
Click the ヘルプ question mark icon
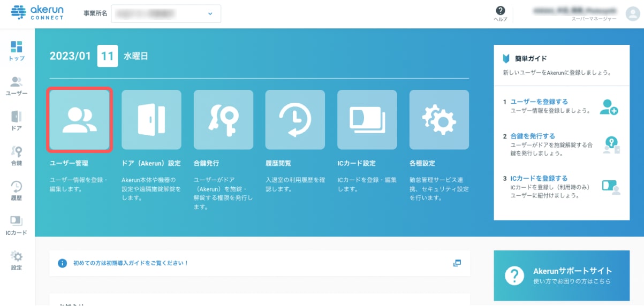tap(501, 11)
